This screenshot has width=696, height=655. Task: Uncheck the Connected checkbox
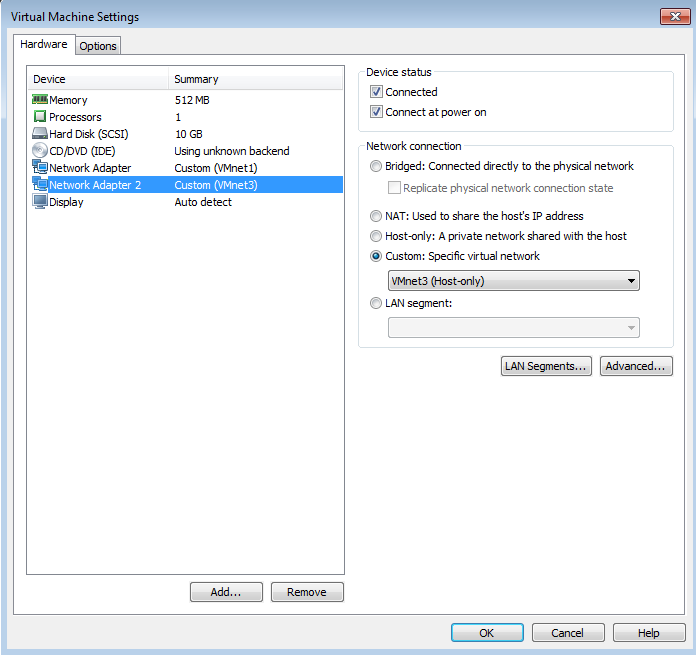coord(376,92)
